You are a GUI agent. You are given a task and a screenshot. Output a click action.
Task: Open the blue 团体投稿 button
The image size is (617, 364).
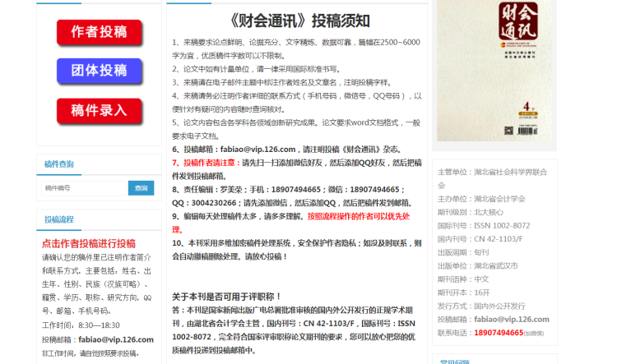pyautogui.click(x=100, y=71)
